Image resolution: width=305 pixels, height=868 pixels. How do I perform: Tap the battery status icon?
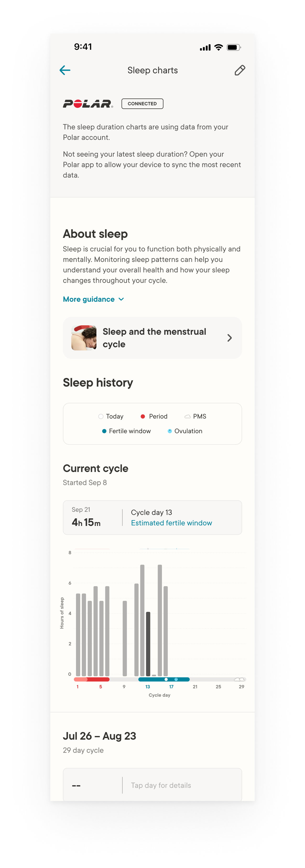(233, 47)
